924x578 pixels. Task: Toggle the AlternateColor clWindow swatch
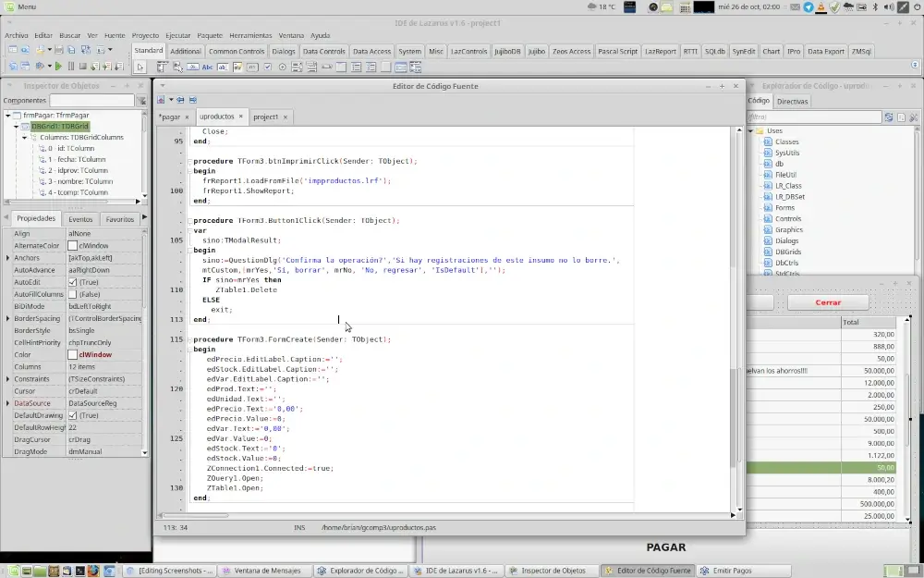coord(72,245)
